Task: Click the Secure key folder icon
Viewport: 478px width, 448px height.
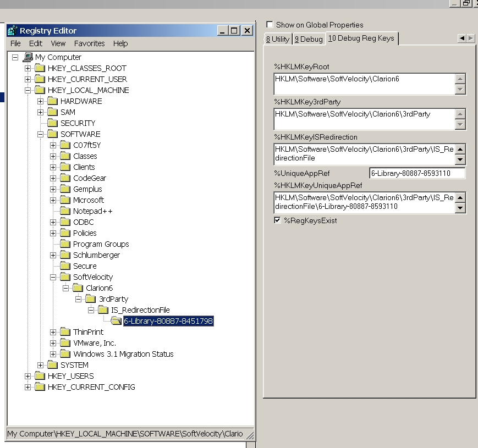Action: coord(65,266)
